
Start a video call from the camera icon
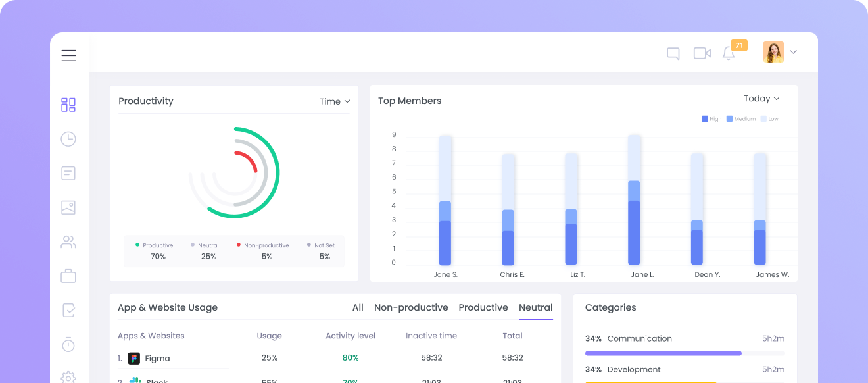[702, 53]
